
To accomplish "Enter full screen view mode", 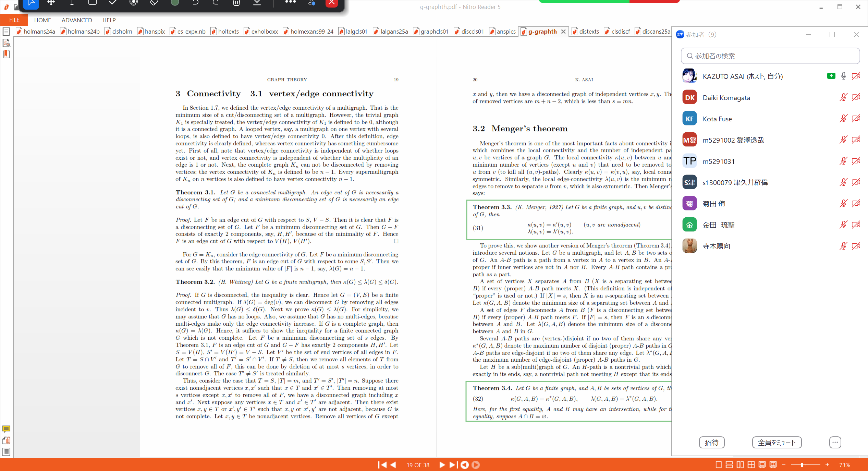I will click(x=762, y=465).
